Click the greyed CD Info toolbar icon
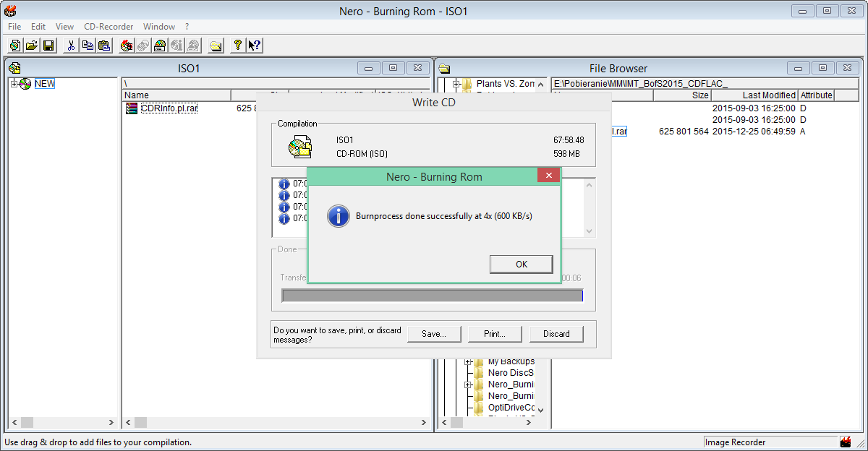The width and height of the screenshot is (868, 451). [176, 46]
